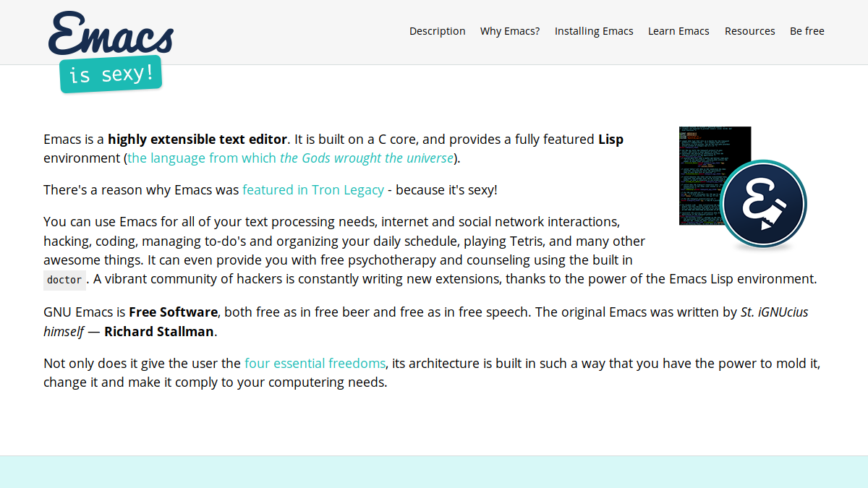The width and height of the screenshot is (868, 488).
Task: Follow the Gods wrought the universe link
Action: (x=291, y=158)
